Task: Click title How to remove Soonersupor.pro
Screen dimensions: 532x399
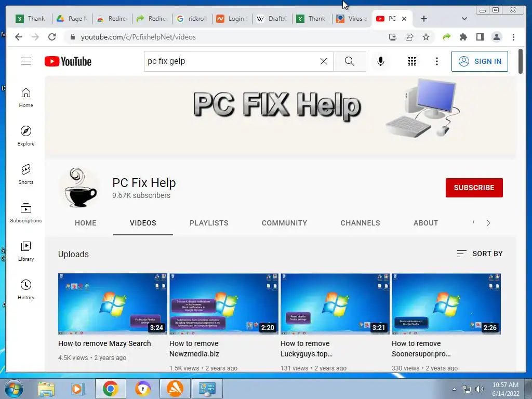Action: (421, 349)
